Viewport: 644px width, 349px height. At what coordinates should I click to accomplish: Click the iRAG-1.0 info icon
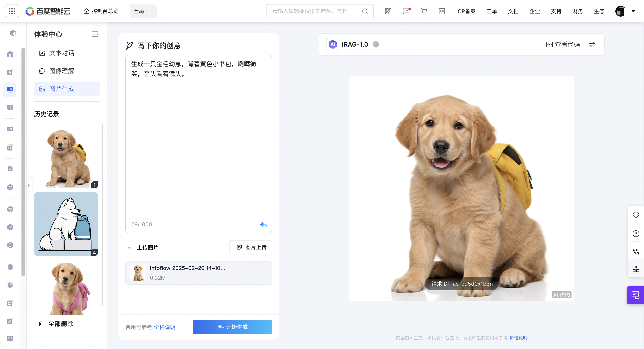click(x=376, y=44)
